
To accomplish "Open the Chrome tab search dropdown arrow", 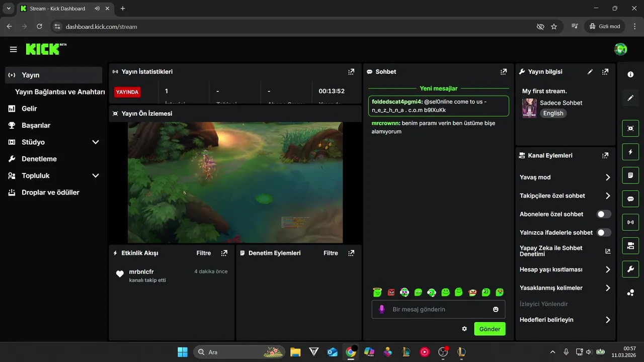I will click(9, 9).
